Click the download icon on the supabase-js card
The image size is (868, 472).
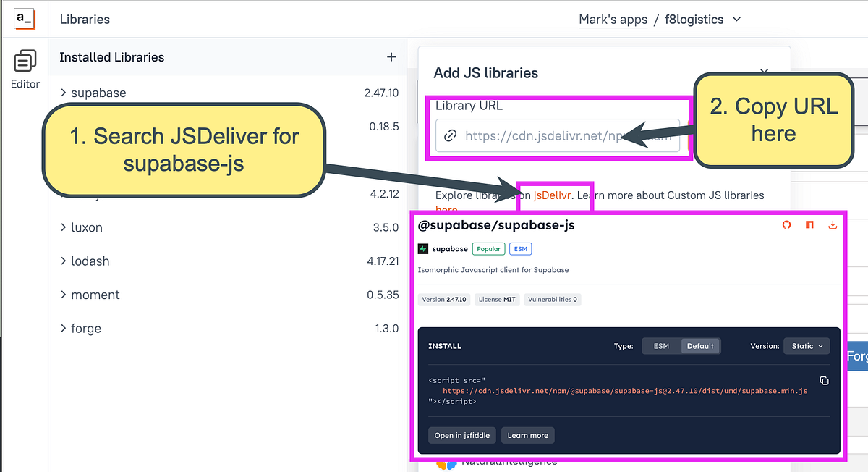833,225
